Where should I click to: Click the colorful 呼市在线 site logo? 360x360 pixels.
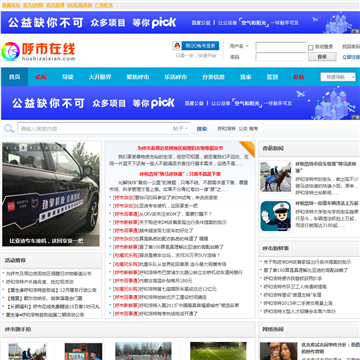39,52
